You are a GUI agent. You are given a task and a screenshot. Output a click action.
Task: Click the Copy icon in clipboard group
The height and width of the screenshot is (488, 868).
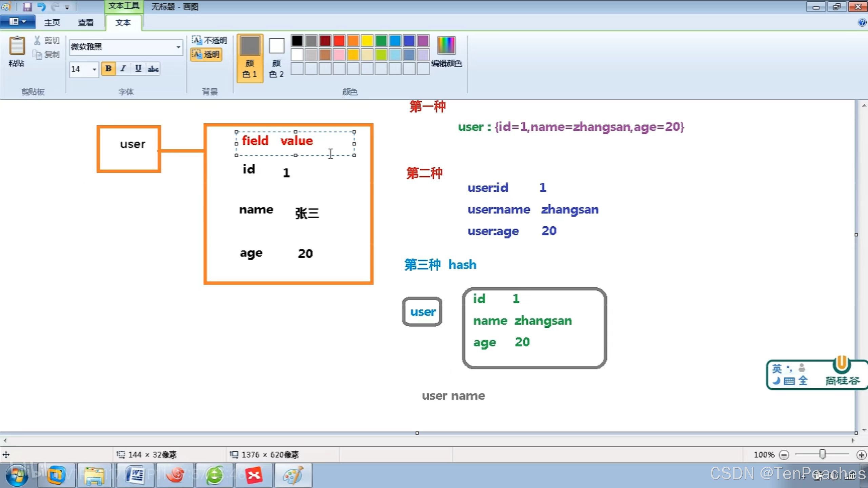point(37,54)
